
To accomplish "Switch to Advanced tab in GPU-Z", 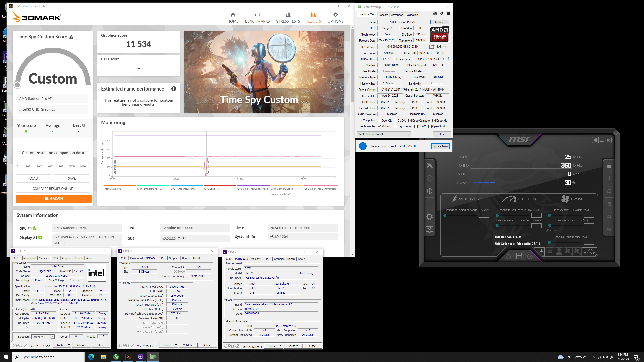I will [x=397, y=15].
